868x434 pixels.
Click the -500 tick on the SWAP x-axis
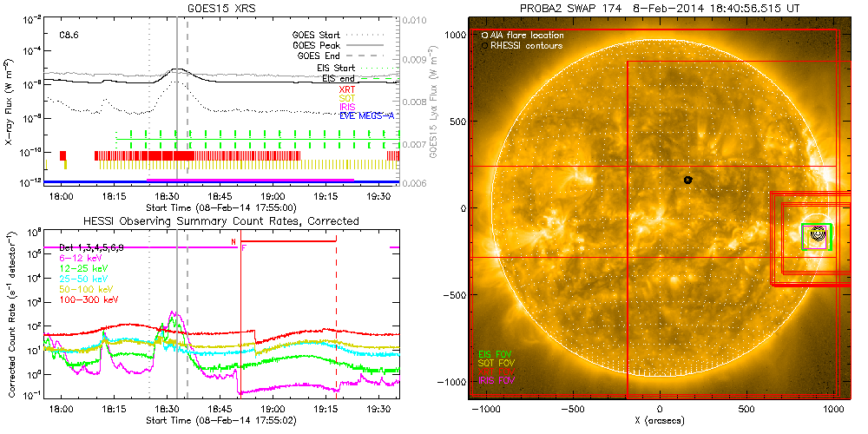[x=572, y=410]
